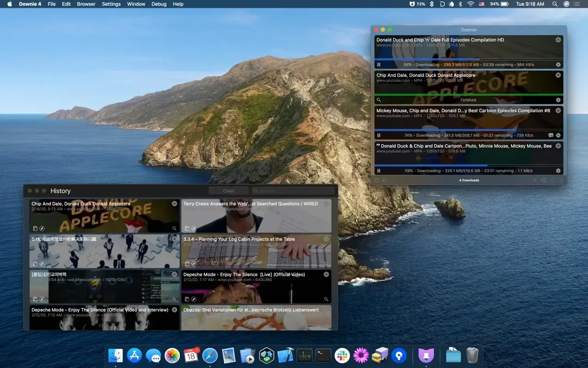
Task: Open Safari from the Dock
Action: (210, 355)
